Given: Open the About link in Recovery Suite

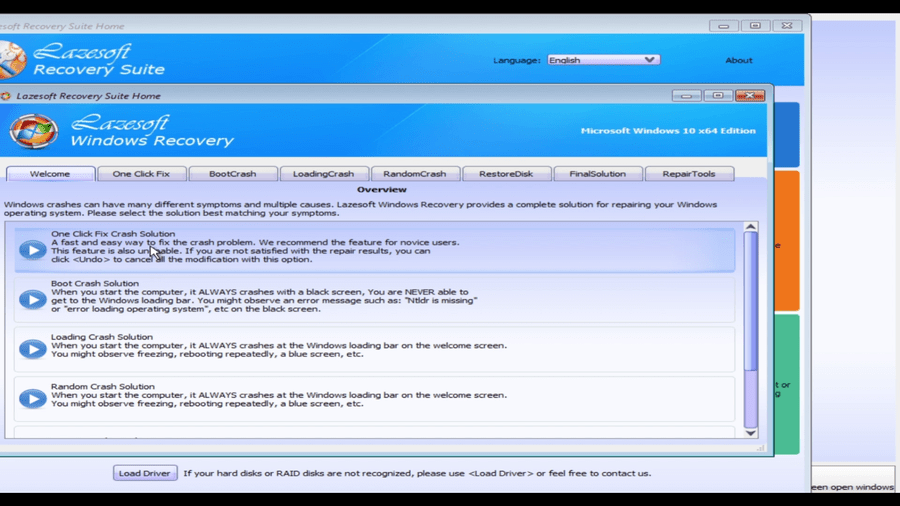Looking at the screenshot, I should (739, 60).
